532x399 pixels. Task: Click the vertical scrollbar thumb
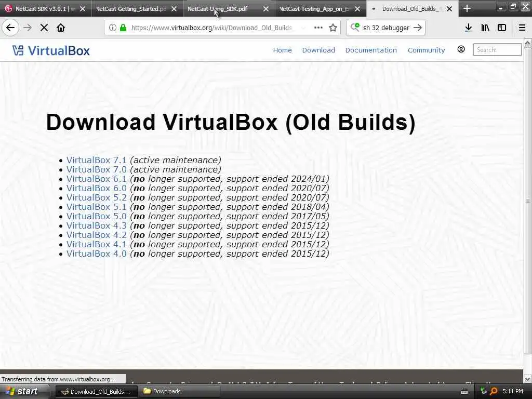(x=528, y=200)
